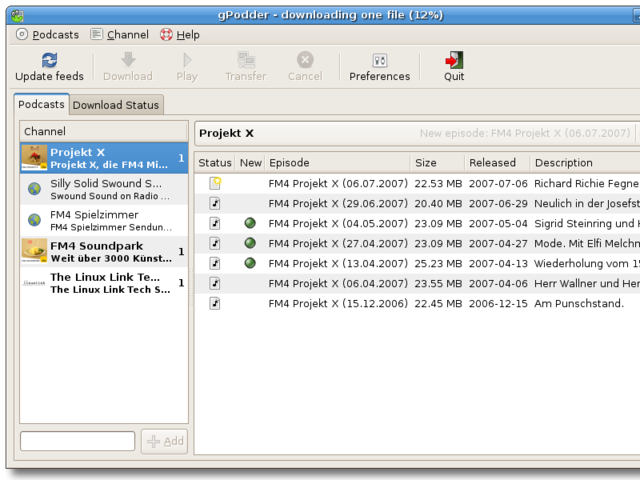640x480 pixels.
Task: Click the Channel list column header
Action: coord(104,131)
